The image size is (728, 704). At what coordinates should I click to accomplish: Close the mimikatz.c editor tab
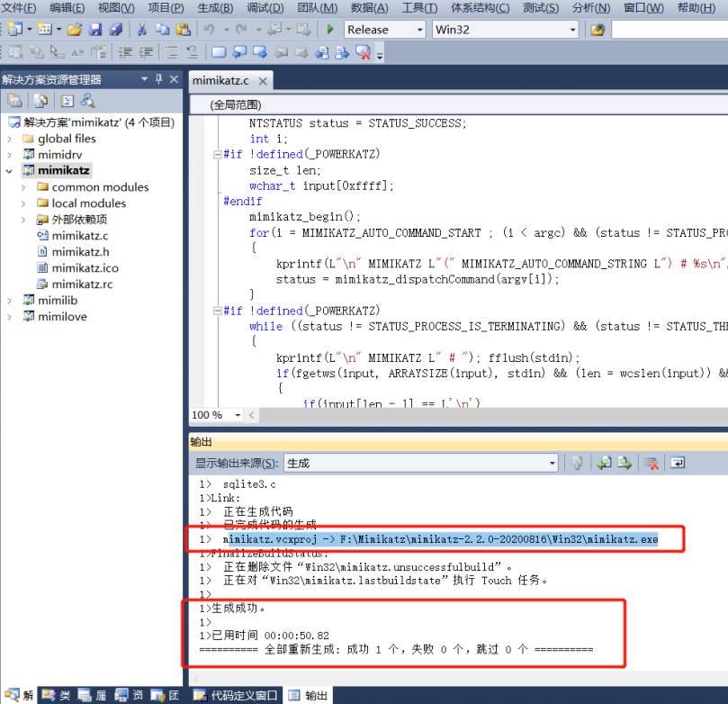[x=263, y=81]
